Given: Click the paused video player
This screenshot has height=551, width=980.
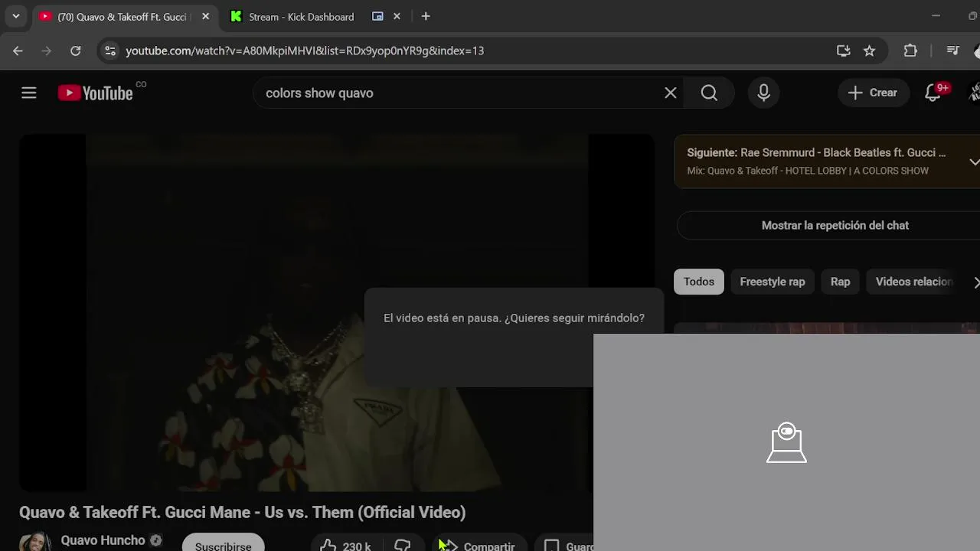Looking at the screenshot, I should tap(337, 312).
